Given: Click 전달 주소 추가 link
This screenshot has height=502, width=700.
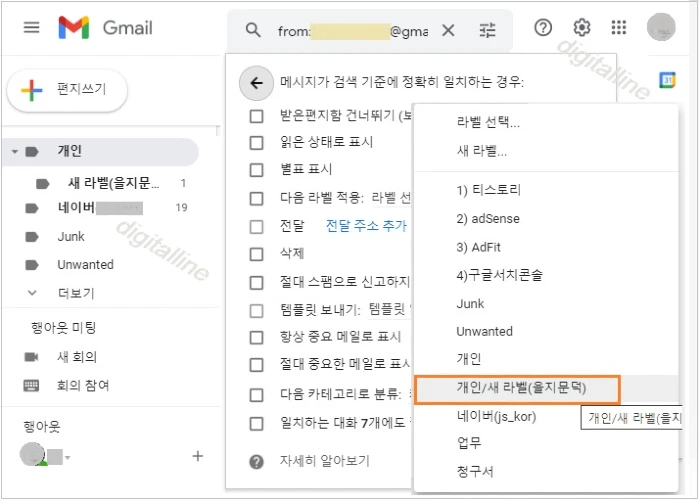Looking at the screenshot, I should (x=366, y=226).
